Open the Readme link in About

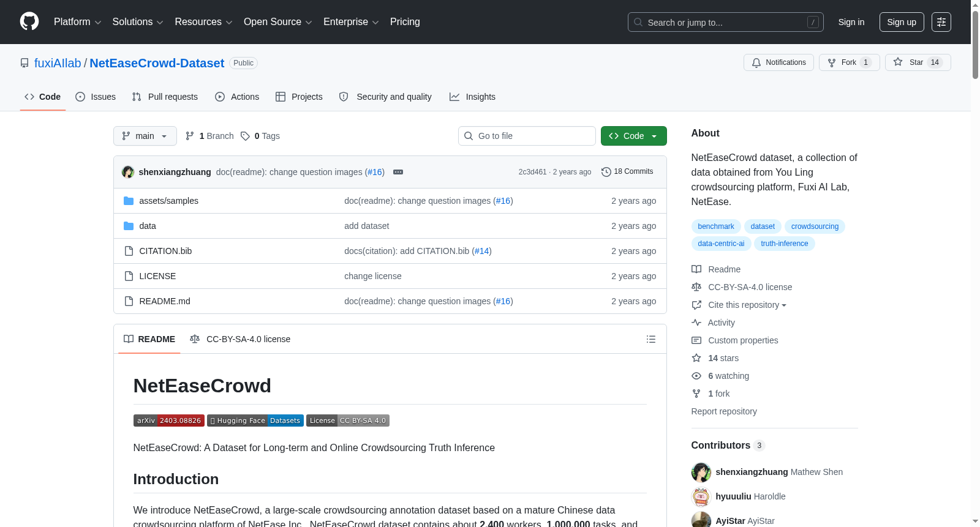click(716, 269)
